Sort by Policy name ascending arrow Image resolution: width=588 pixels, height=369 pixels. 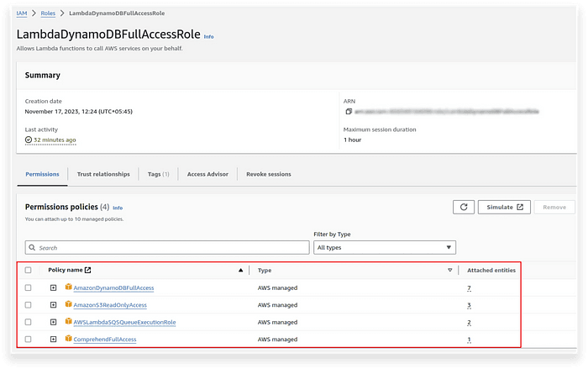point(241,271)
